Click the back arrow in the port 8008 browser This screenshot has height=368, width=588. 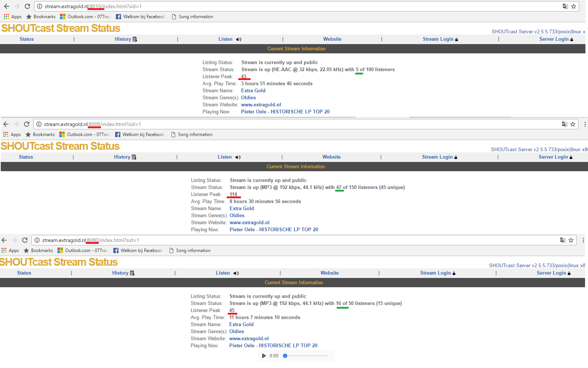6,124
